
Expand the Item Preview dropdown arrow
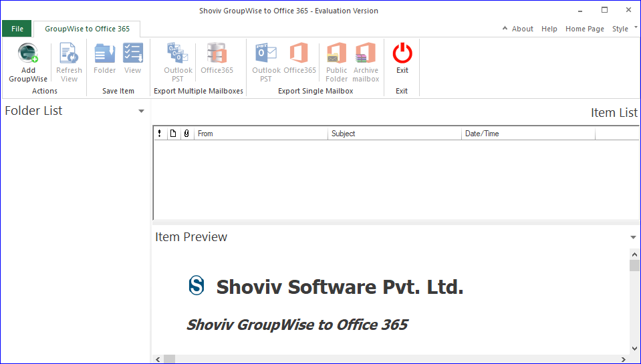tap(633, 237)
